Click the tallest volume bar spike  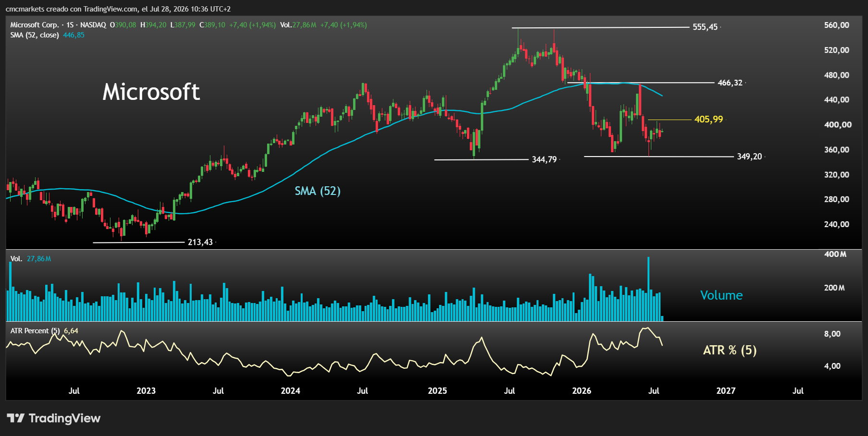pyautogui.click(x=648, y=289)
